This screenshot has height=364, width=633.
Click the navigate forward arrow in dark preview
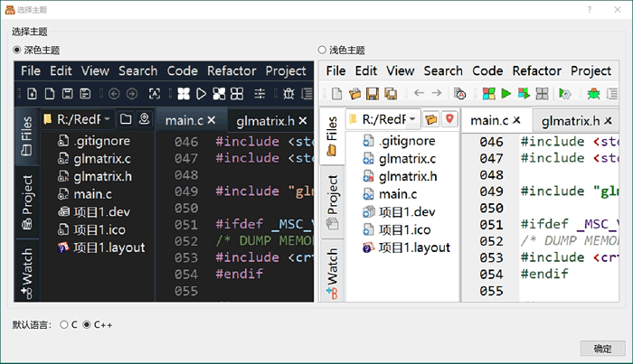click(x=132, y=94)
